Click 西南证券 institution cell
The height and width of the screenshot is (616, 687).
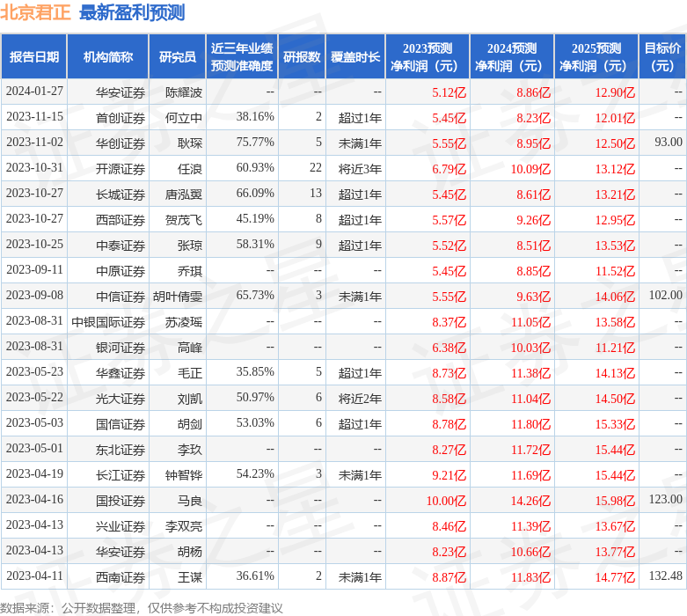(x=121, y=577)
